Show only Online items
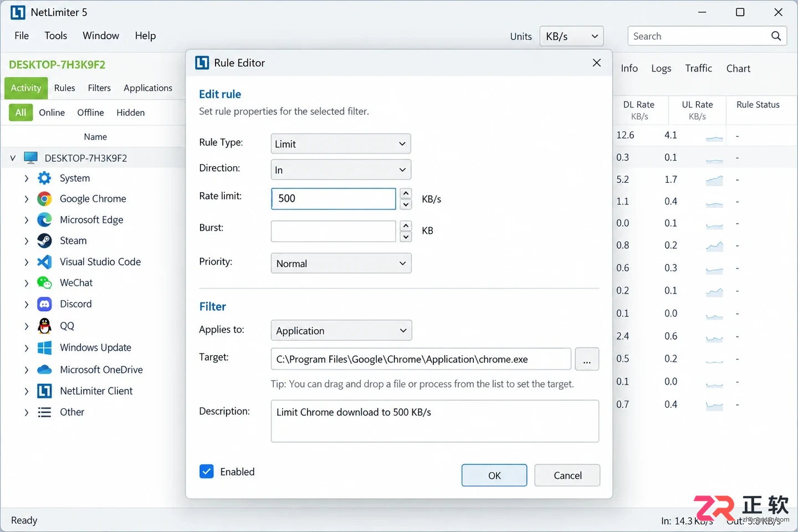Image resolution: width=798 pixels, height=532 pixels. [x=52, y=112]
